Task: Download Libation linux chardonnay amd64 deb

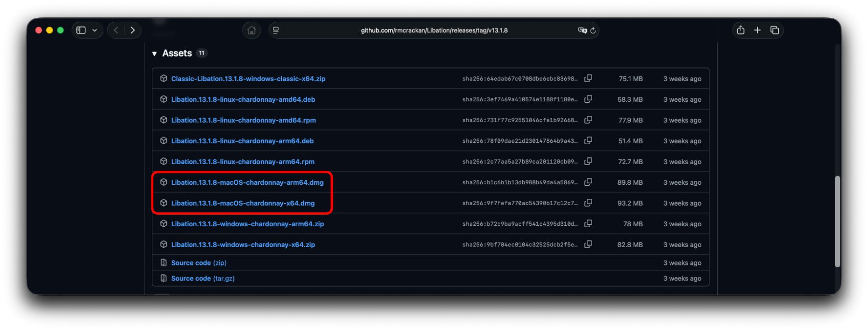Action: (x=243, y=99)
